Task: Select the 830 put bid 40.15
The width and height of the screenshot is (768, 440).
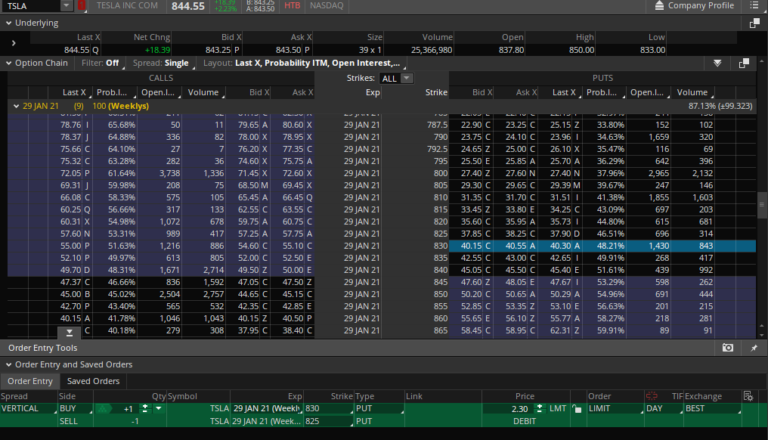Action: pyautogui.click(x=471, y=246)
